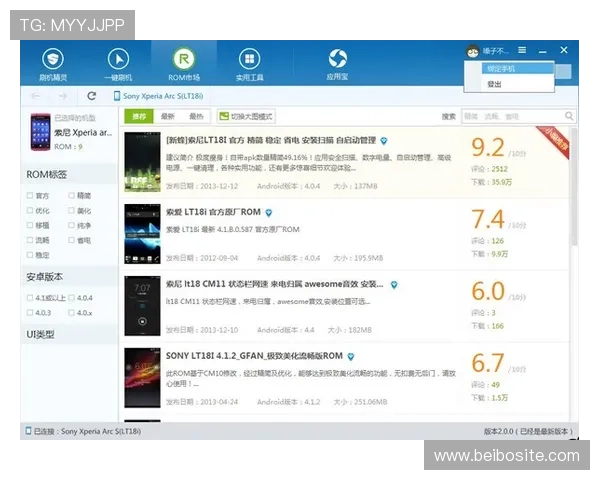Click the UI类型 section heading
The height and width of the screenshot is (480, 600).
40,335
